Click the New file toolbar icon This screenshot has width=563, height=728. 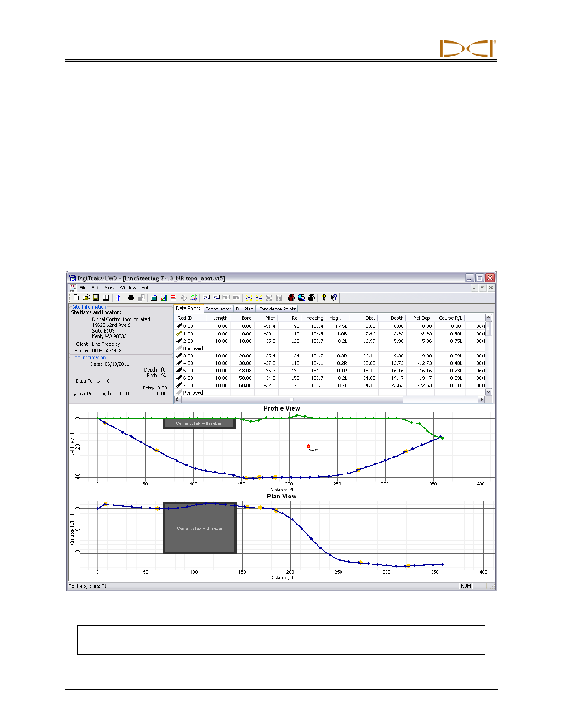[x=76, y=298]
